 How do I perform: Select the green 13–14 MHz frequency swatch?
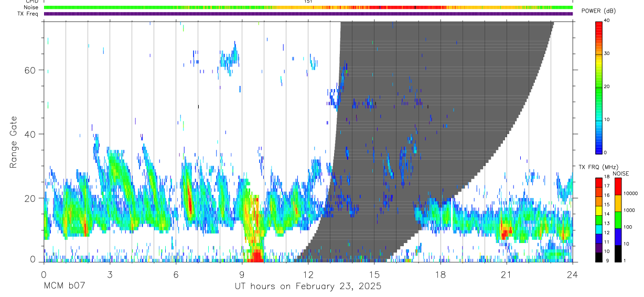click(x=599, y=220)
